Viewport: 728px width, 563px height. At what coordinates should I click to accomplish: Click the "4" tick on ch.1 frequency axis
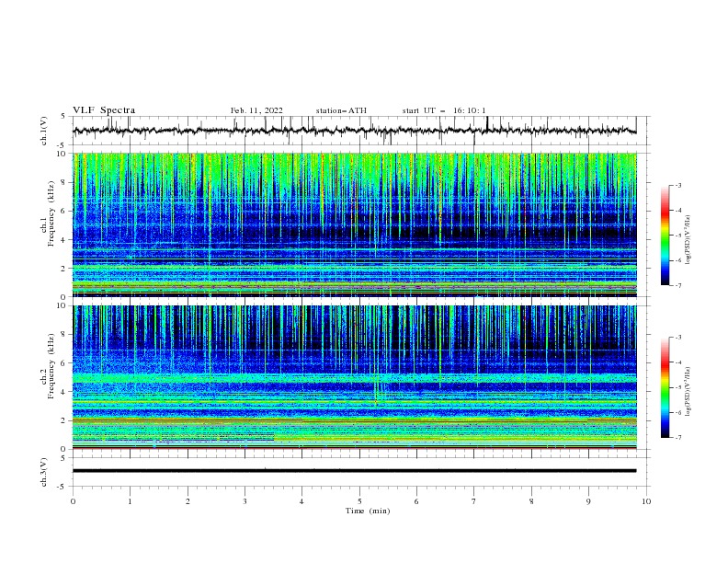point(63,240)
